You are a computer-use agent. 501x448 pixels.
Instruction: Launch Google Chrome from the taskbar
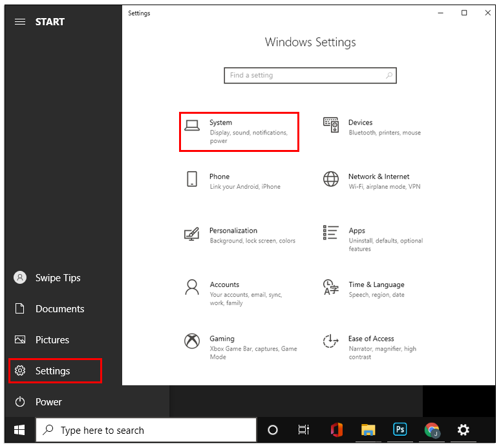click(432, 430)
